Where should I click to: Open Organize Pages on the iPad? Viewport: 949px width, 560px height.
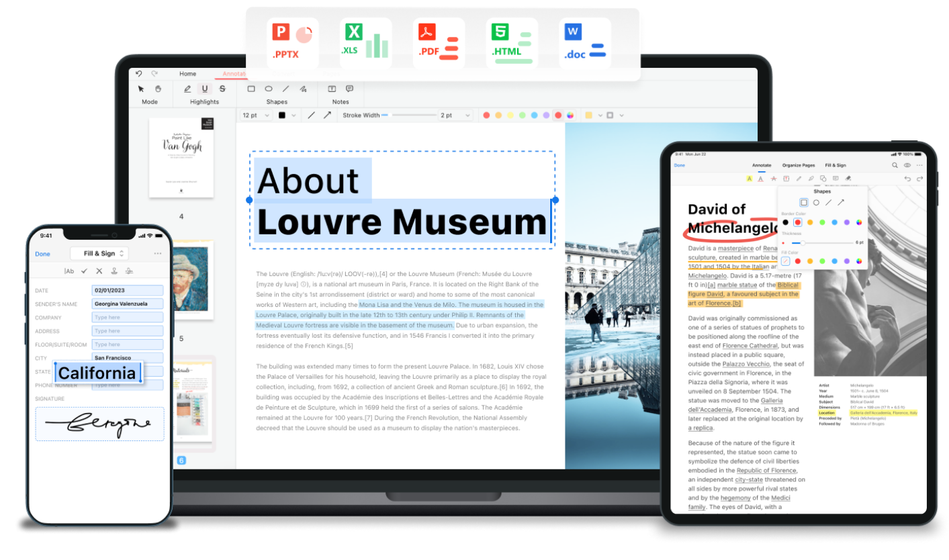coord(799,165)
